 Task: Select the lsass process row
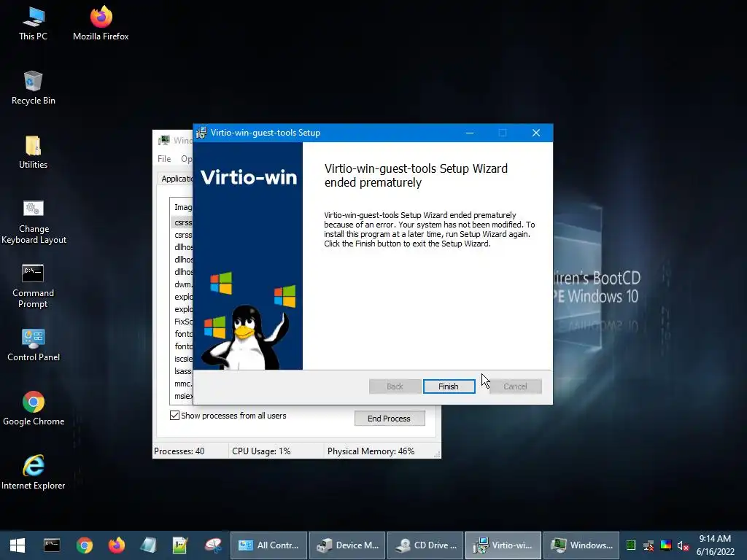click(x=183, y=371)
